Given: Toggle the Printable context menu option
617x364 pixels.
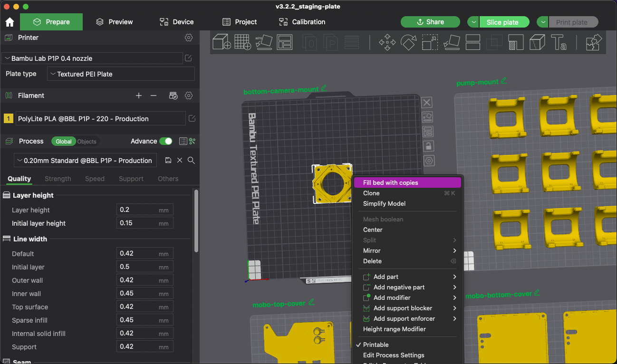Looking at the screenshot, I should tap(376, 345).
